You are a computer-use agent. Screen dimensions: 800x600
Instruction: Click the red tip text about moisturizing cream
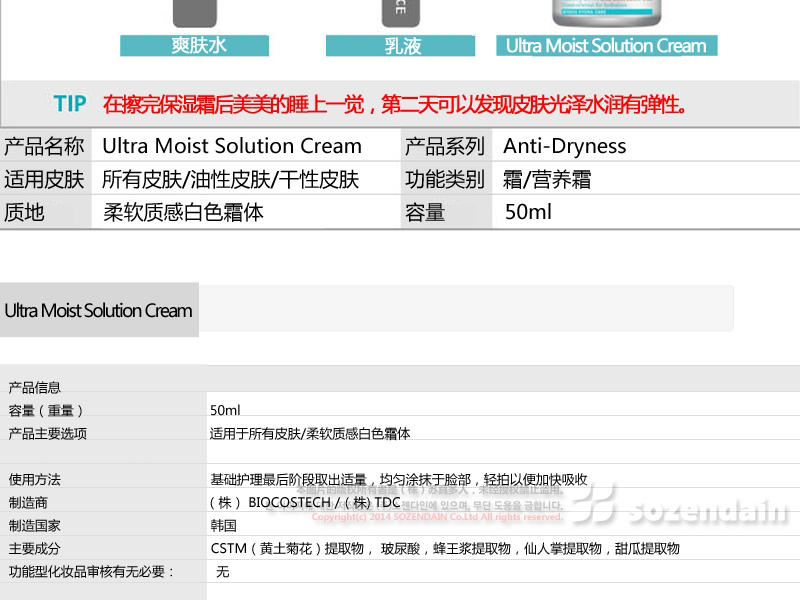point(396,104)
